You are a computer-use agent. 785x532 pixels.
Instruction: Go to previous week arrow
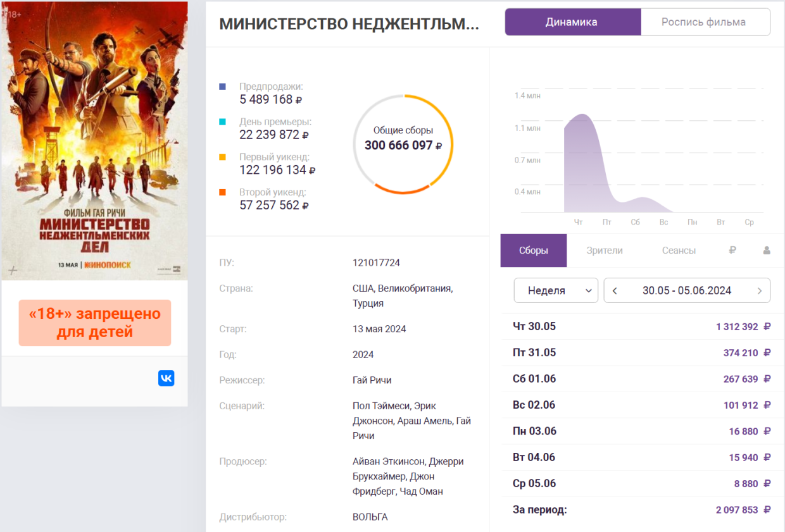(x=615, y=291)
